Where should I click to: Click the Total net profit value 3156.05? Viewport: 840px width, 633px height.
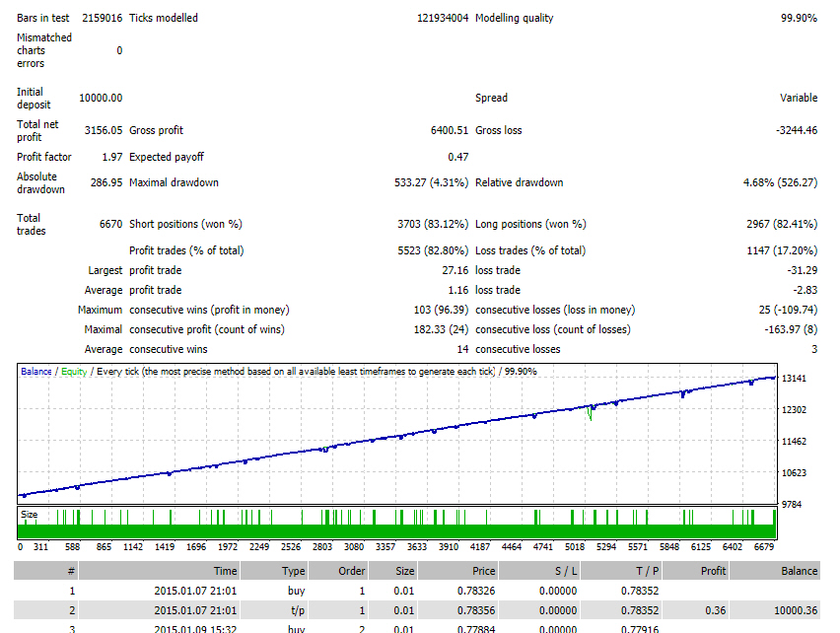tap(104, 130)
